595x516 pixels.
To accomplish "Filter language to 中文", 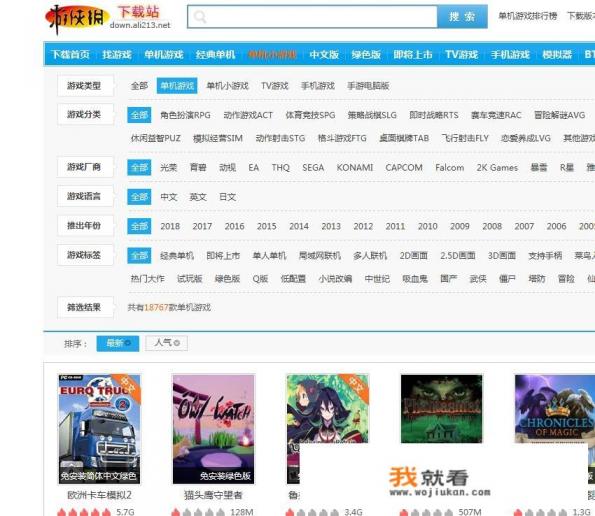I will [x=169, y=197].
